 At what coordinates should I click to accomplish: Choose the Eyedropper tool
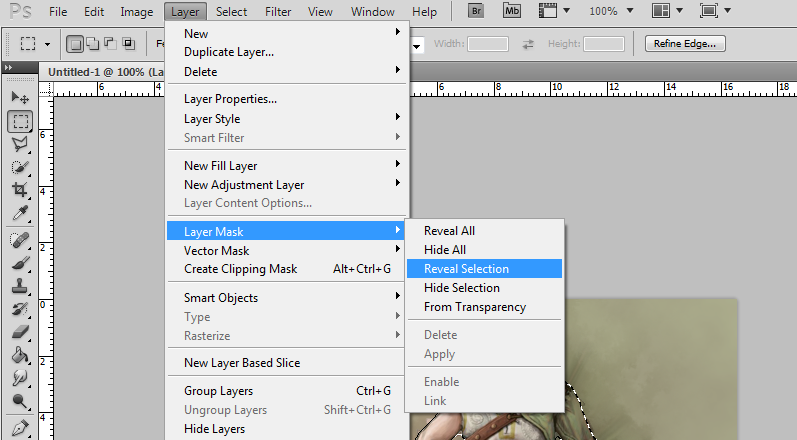19,214
